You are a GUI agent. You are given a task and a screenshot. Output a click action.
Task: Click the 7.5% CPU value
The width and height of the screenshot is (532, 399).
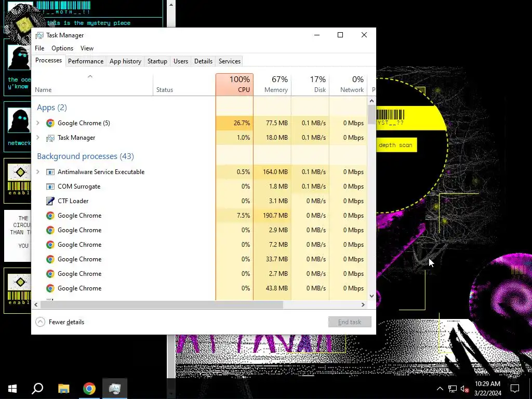click(243, 216)
